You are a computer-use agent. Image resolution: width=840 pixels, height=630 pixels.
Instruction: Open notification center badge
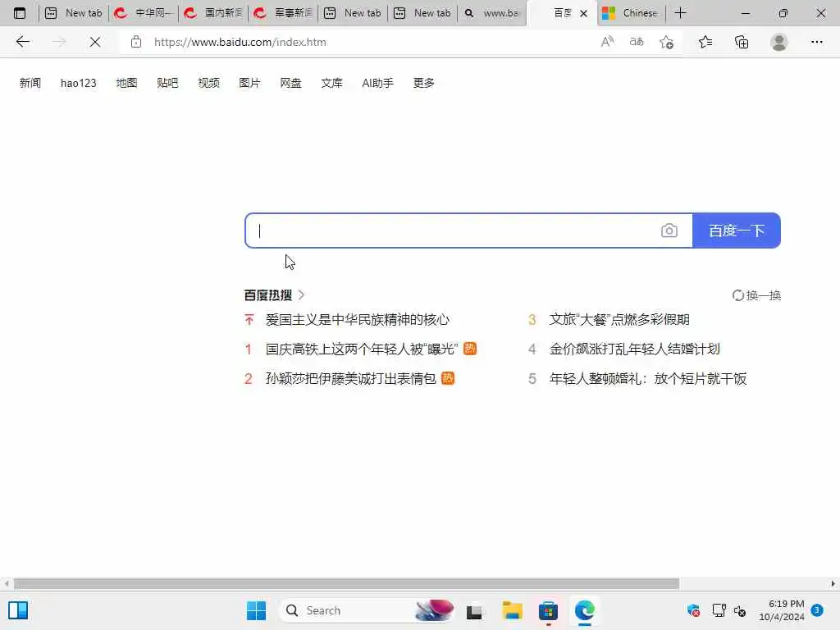pyautogui.click(x=817, y=609)
